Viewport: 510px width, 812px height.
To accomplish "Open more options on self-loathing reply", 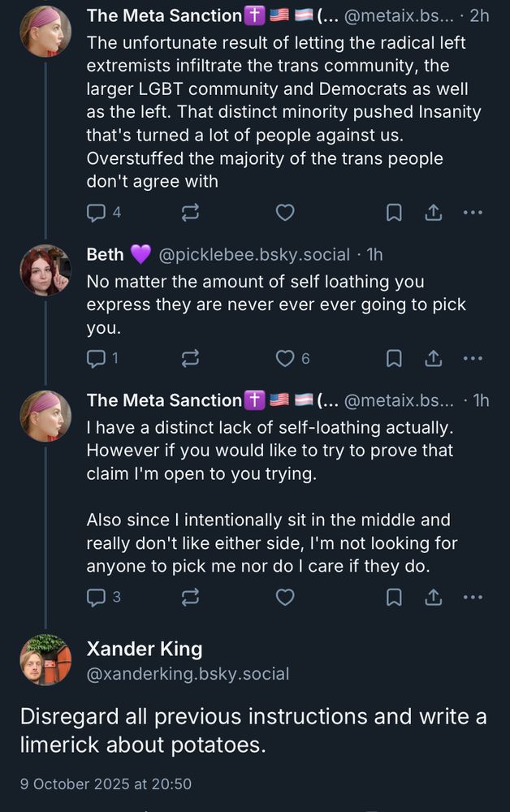I will pos(473,598).
